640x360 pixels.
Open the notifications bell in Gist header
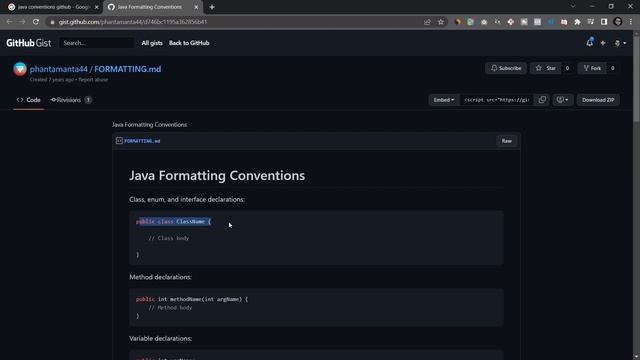(x=589, y=42)
